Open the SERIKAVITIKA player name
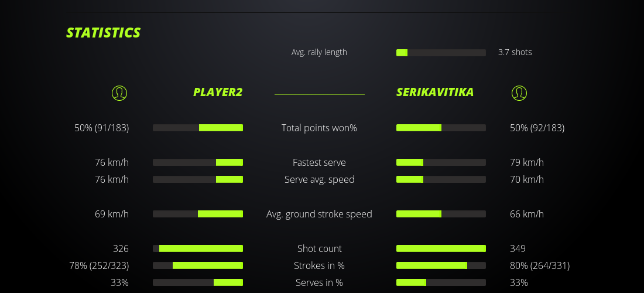 435,92
